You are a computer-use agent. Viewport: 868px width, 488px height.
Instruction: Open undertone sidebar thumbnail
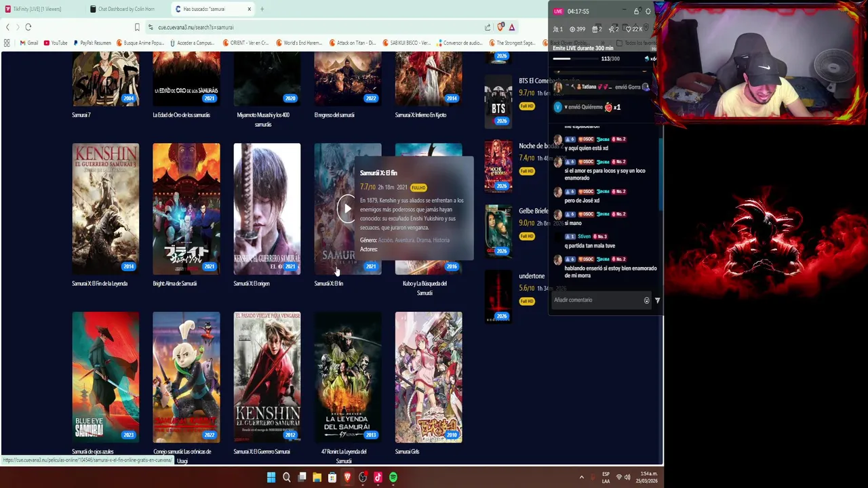tap(498, 296)
